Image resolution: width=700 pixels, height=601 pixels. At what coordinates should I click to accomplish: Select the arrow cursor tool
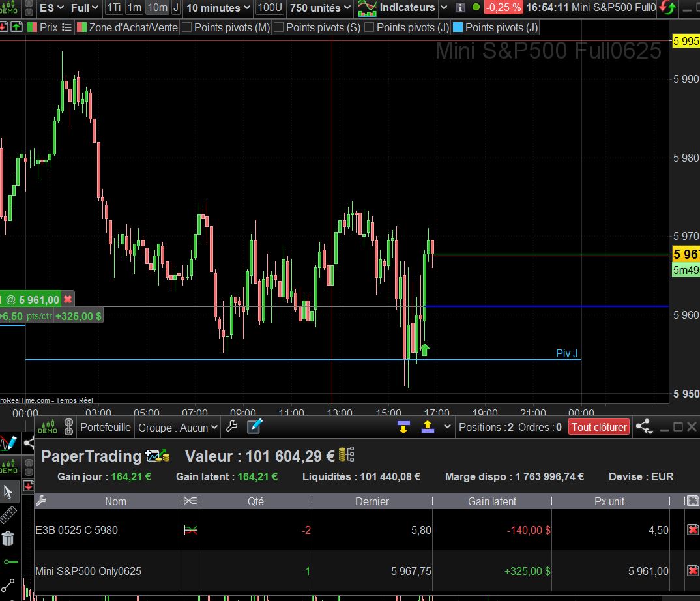(x=8, y=492)
